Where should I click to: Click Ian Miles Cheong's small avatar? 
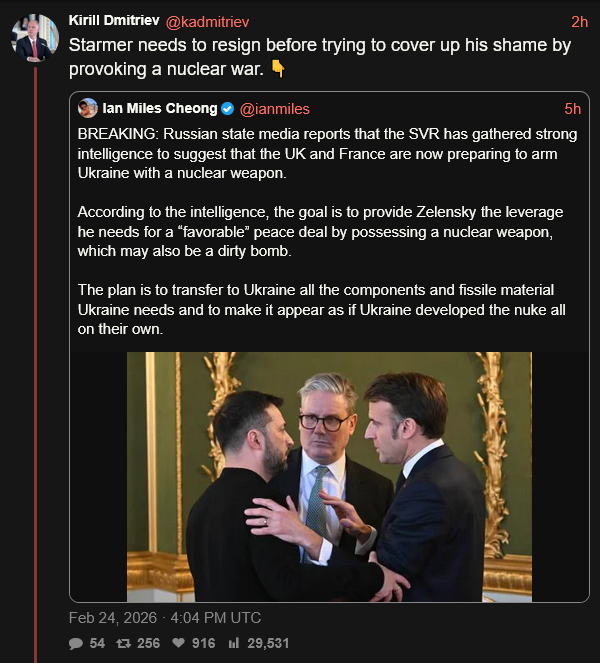88,108
